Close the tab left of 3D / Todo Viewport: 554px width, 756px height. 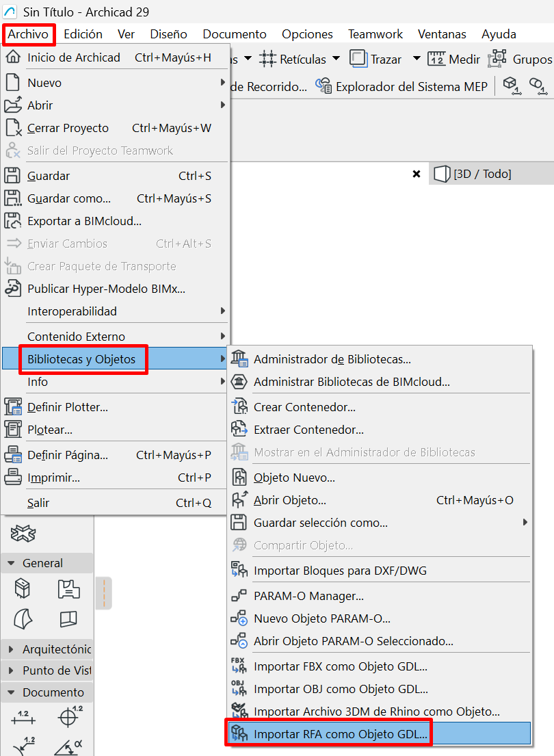pyautogui.click(x=416, y=174)
